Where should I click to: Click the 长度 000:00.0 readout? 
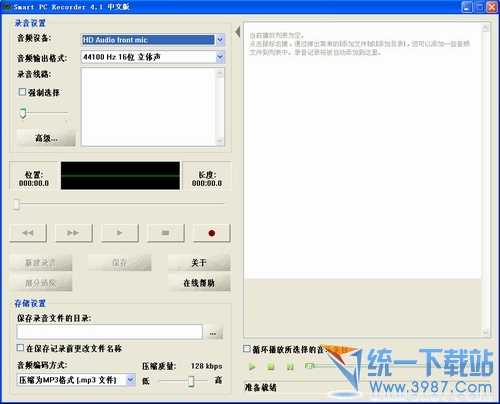point(207,179)
